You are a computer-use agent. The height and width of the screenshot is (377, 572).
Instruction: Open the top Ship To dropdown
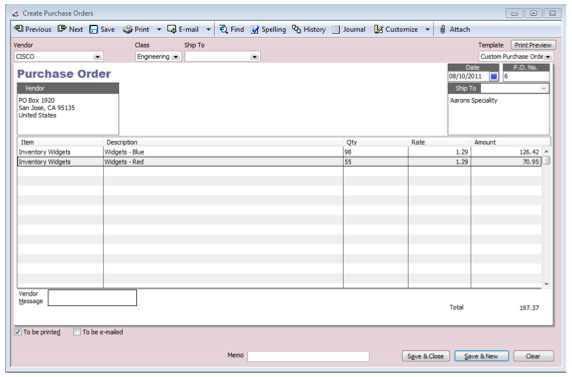click(x=254, y=57)
